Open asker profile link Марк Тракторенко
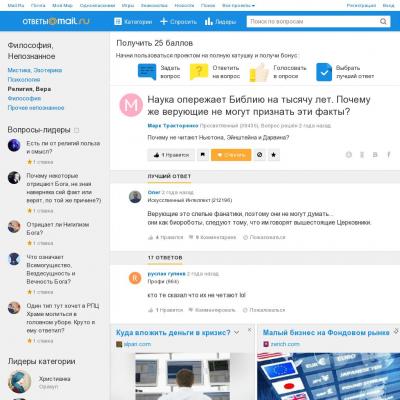Screen dimensions: 400x400 [x=173, y=126]
